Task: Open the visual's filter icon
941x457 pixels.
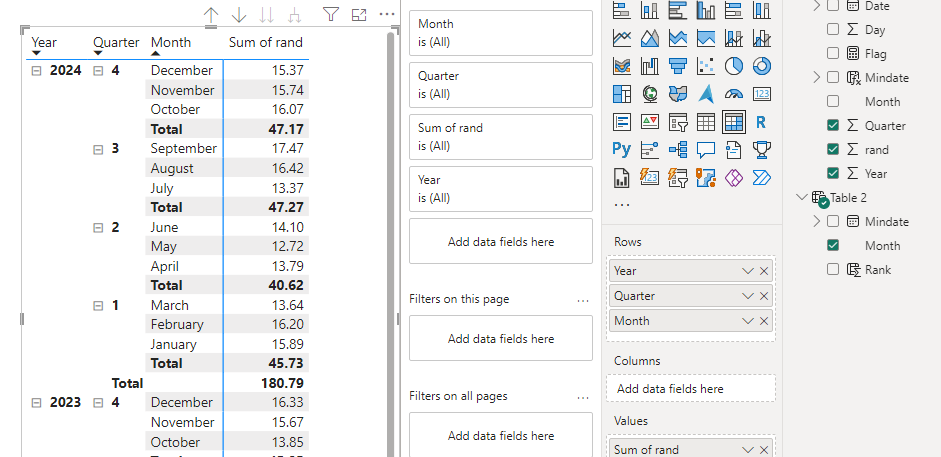Action: click(x=331, y=14)
